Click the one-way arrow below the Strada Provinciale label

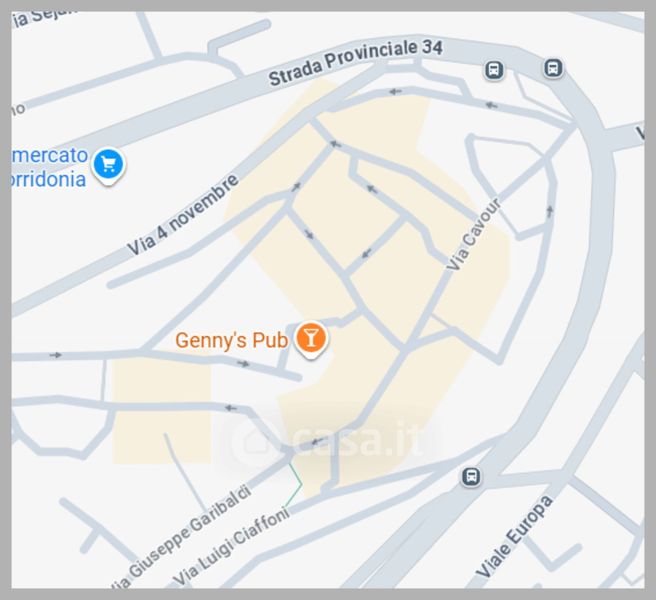point(395,91)
